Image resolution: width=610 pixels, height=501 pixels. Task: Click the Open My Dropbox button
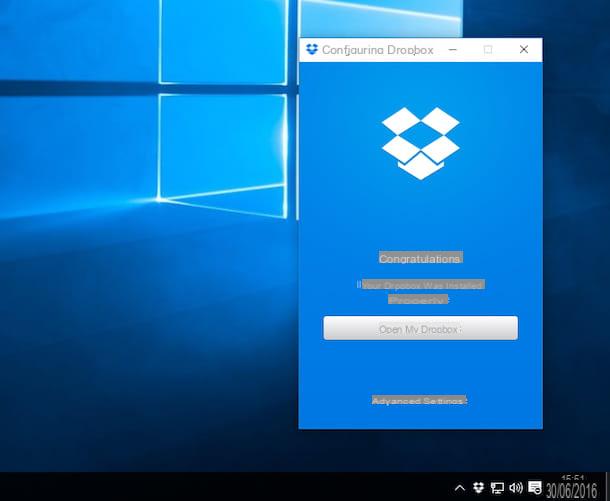(x=421, y=328)
